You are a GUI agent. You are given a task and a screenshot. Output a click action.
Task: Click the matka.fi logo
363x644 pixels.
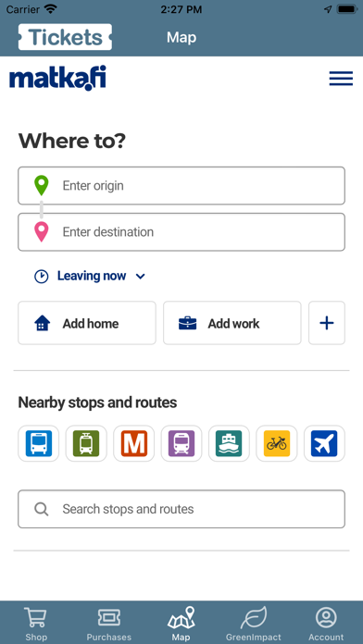[x=58, y=78]
